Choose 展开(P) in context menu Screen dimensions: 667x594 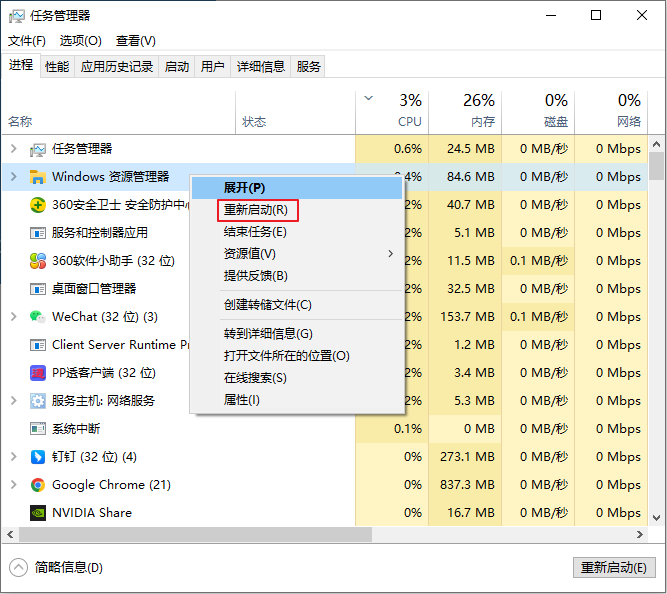tap(297, 188)
